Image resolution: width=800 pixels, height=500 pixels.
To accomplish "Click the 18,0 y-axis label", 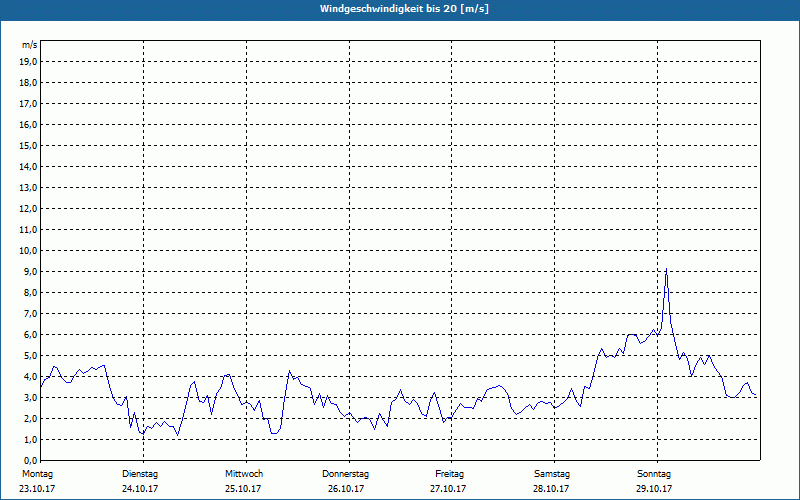I will click(x=28, y=83).
